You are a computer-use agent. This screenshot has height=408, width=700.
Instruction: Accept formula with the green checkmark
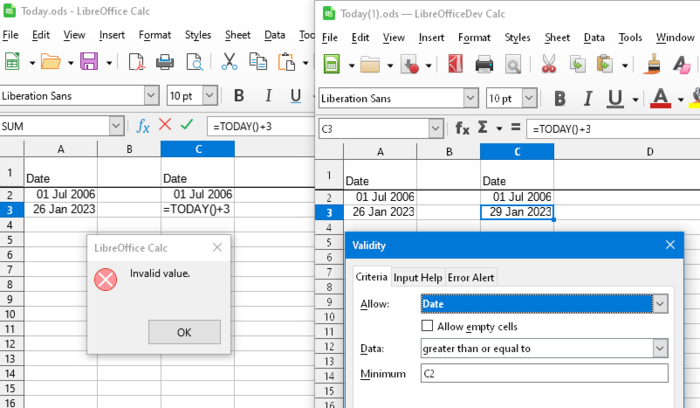point(186,126)
